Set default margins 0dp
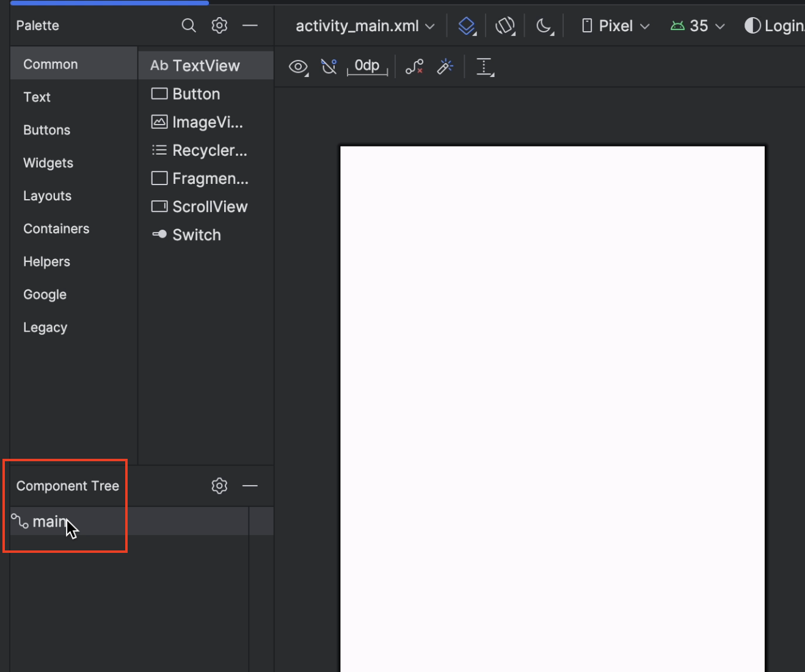The width and height of the screenshot is (805, 672). pos(367,67)
